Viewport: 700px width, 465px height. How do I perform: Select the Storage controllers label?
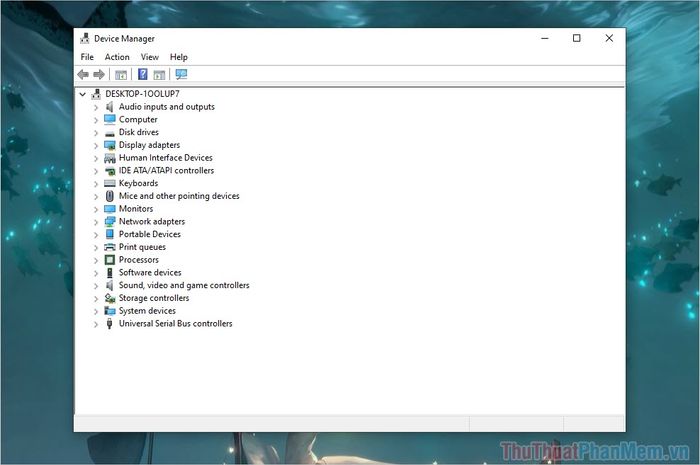click(154, 298)
